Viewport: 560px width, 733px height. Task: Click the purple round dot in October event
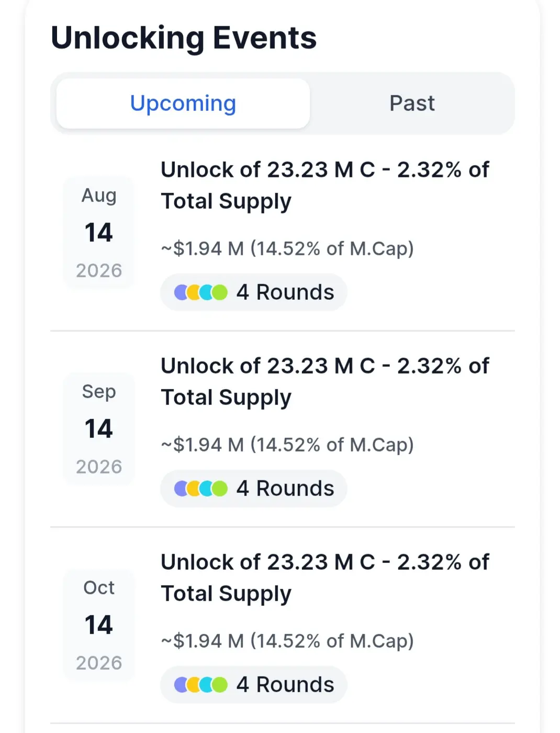(180, 685)
